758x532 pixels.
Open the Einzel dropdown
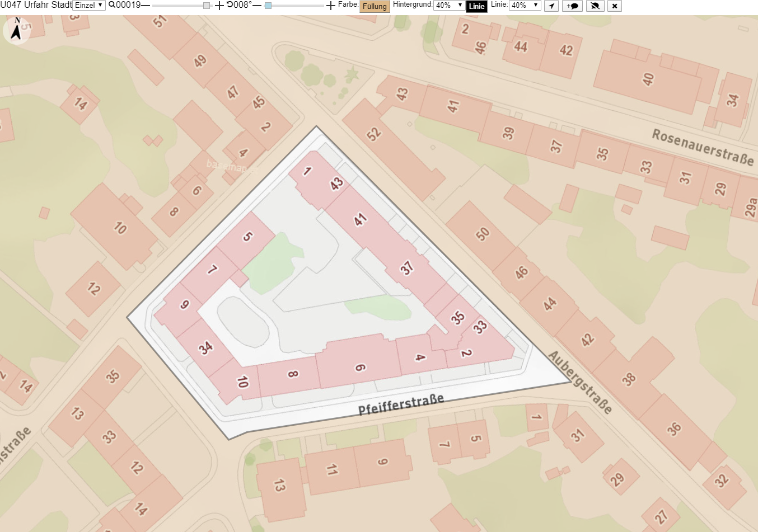89,5
